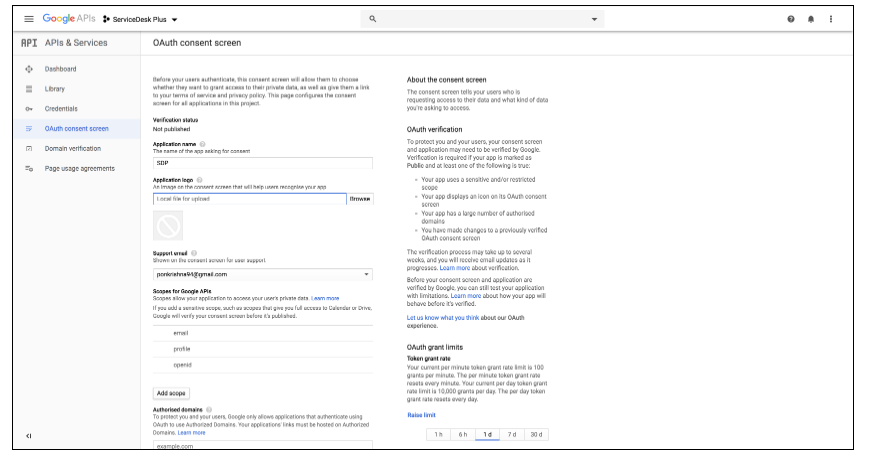Expand the Support email dropdown

[367, 274]
